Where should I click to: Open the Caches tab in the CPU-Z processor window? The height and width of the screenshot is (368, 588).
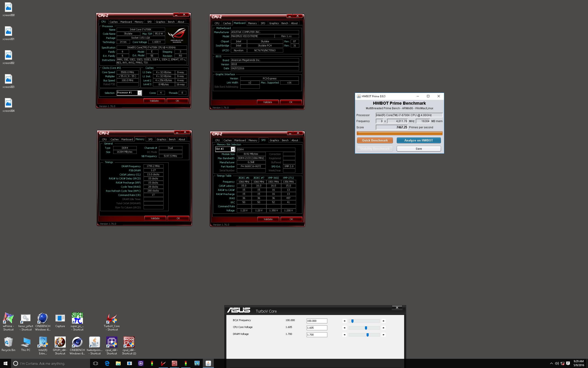tap(113, 22)
